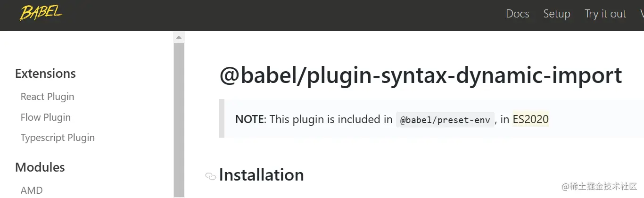
Task: Follow the ES2020 link in note
Action: tap(530, 119)
